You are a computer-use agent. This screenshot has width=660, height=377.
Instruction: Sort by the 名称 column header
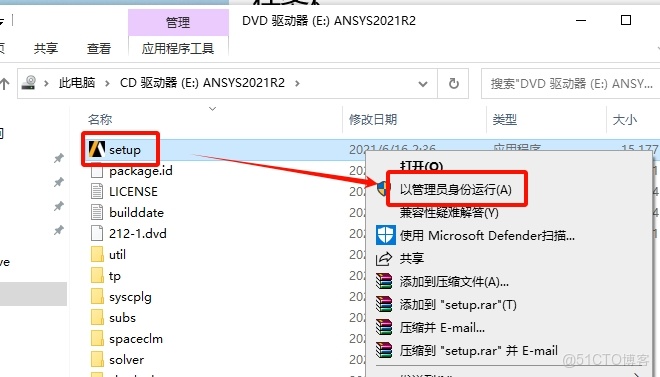click(100, 119)
